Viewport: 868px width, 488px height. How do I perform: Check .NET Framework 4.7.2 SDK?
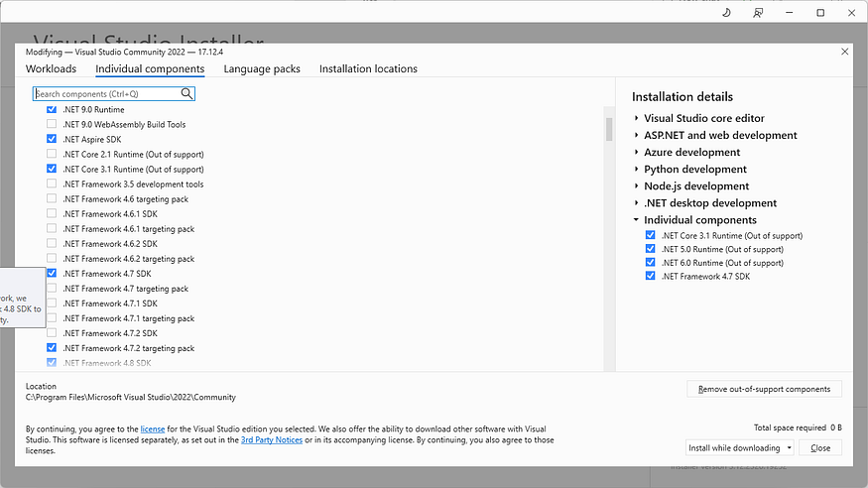click(52, 333)
